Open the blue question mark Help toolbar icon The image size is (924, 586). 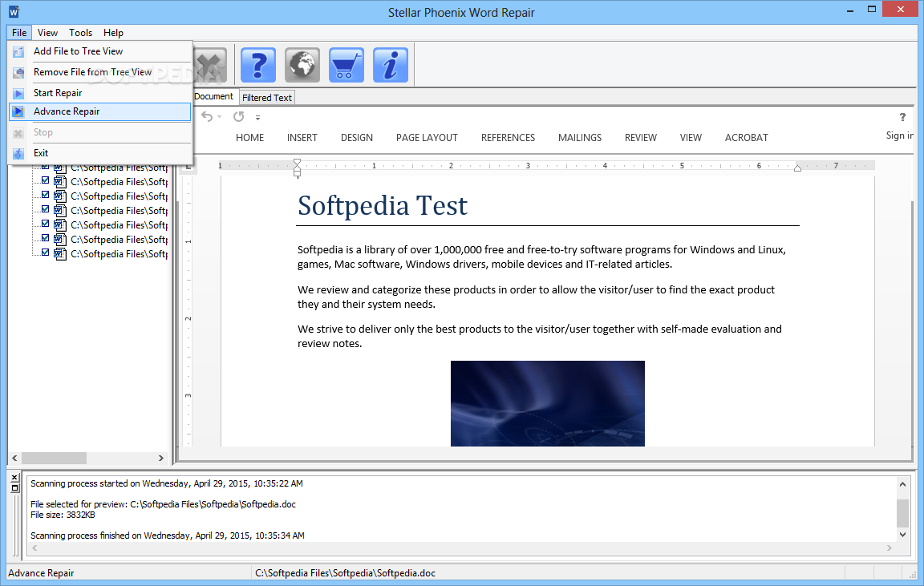[x=258, y=65]
